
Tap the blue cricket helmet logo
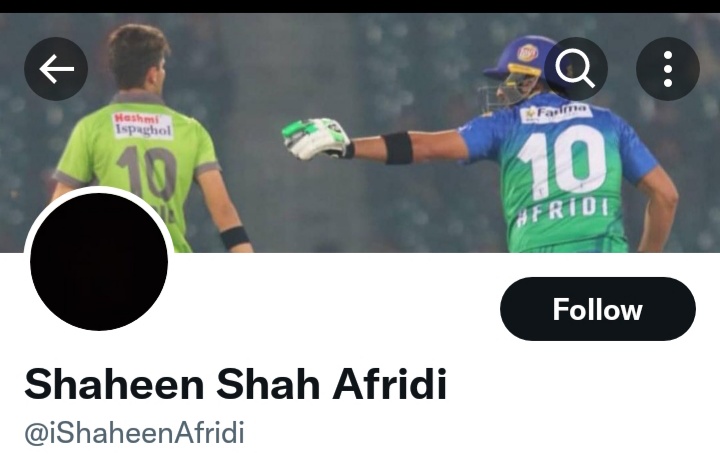(528, 52)
